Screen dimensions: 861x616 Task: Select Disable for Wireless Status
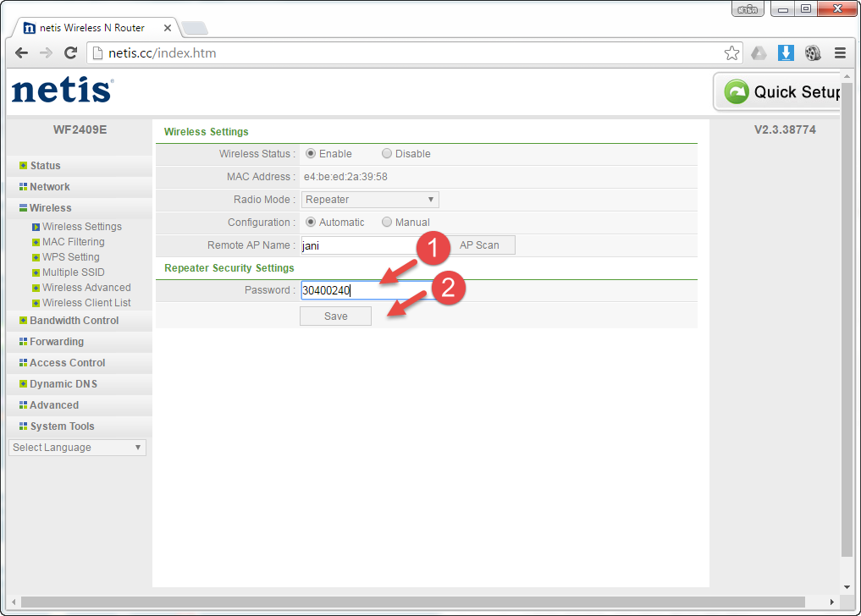click(387, 153)
